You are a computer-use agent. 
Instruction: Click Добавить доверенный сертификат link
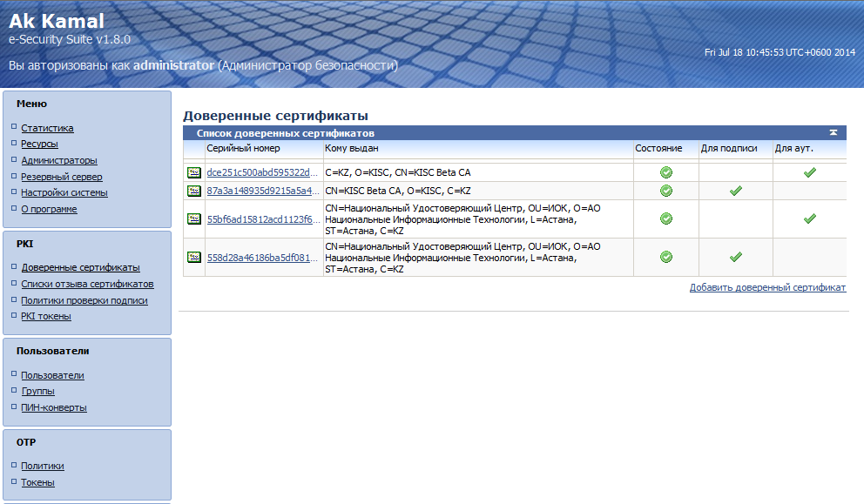[767, 287]
